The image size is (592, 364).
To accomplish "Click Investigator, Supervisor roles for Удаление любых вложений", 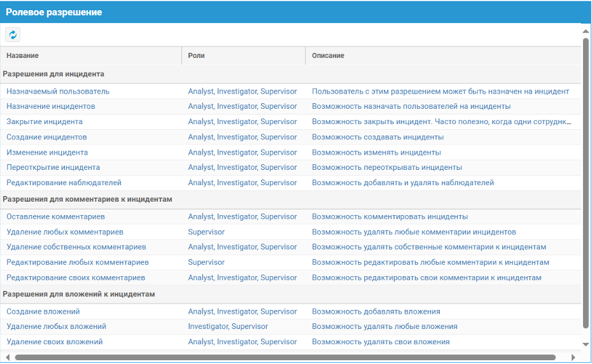I will click(x=228, y=327).
